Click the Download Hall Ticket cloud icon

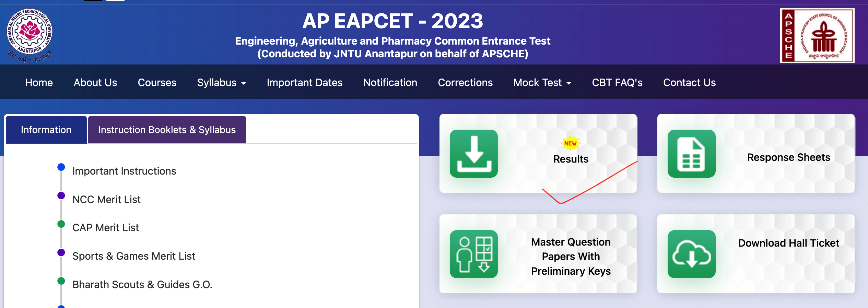coord(691,254)
